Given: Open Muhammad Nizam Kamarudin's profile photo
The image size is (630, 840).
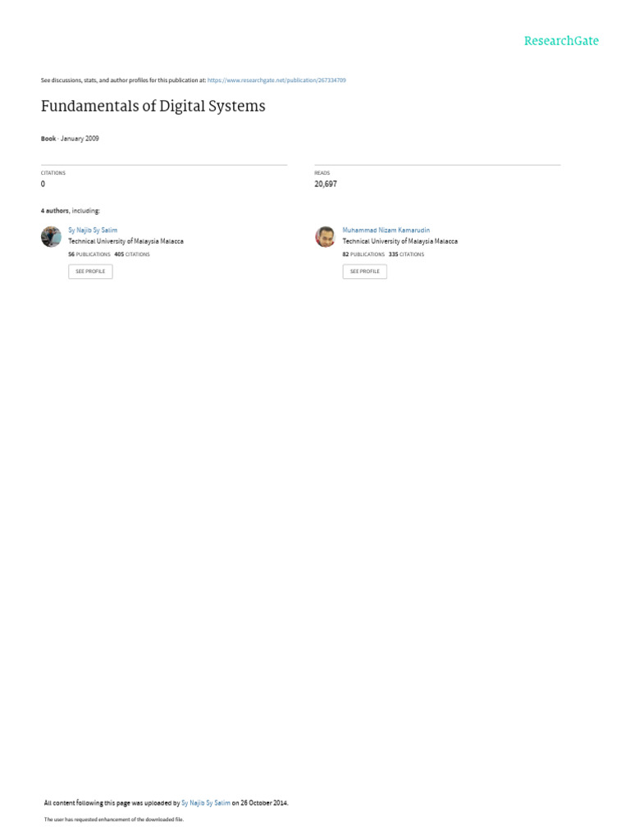Looking at the screenshot, I should coord(325,237).
